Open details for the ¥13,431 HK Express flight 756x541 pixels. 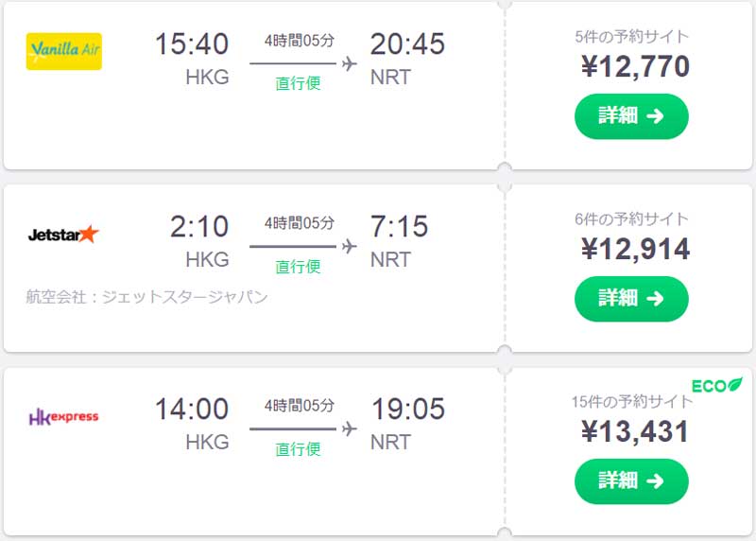click(x=631, y=481)
